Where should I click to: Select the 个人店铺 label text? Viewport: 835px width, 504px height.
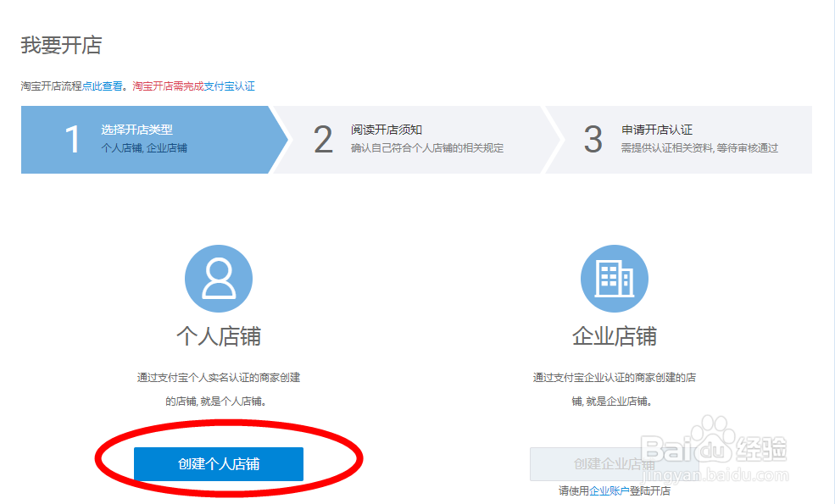[219, 335]
